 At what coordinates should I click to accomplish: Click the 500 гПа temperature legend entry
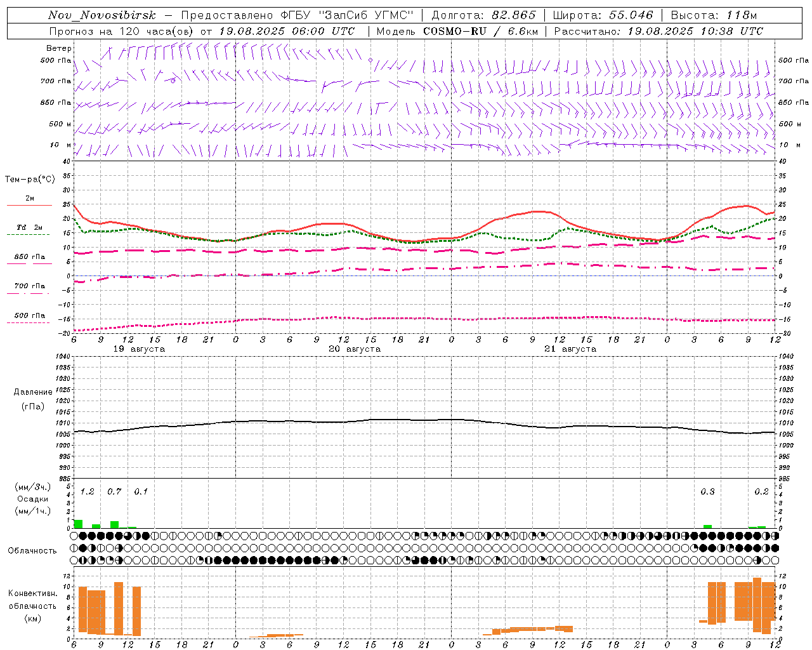coord(30,315)
